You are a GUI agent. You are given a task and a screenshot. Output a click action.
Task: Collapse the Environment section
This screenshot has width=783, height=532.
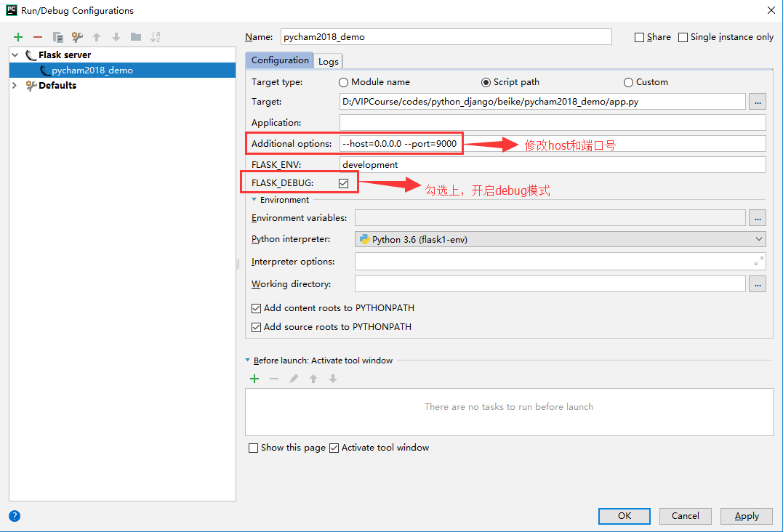tap(254, 200)
